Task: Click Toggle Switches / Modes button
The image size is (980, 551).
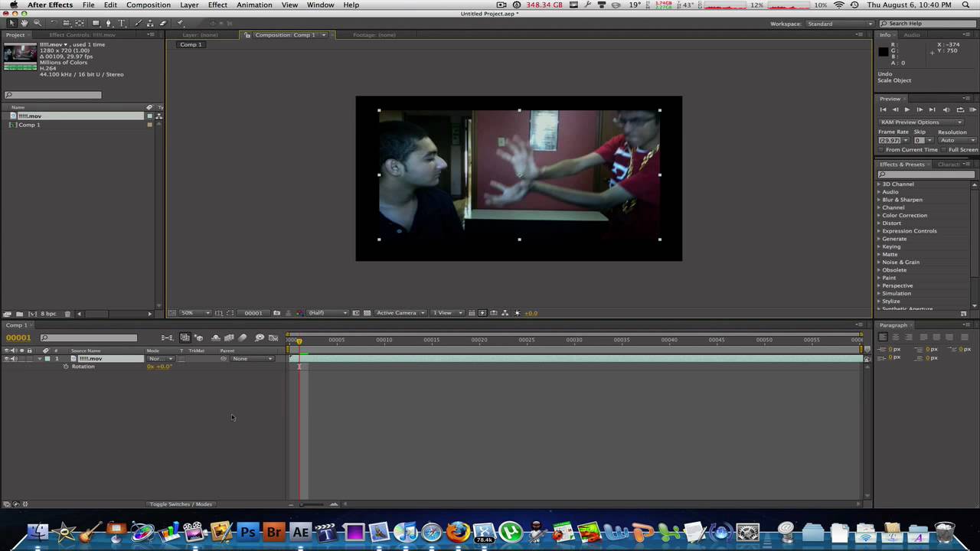Action: coord(181,504)
